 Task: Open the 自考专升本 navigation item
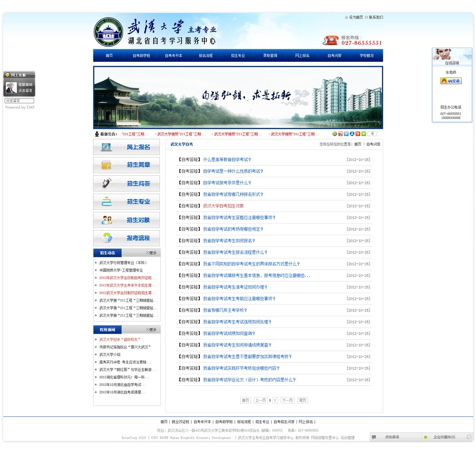[174, 56]
